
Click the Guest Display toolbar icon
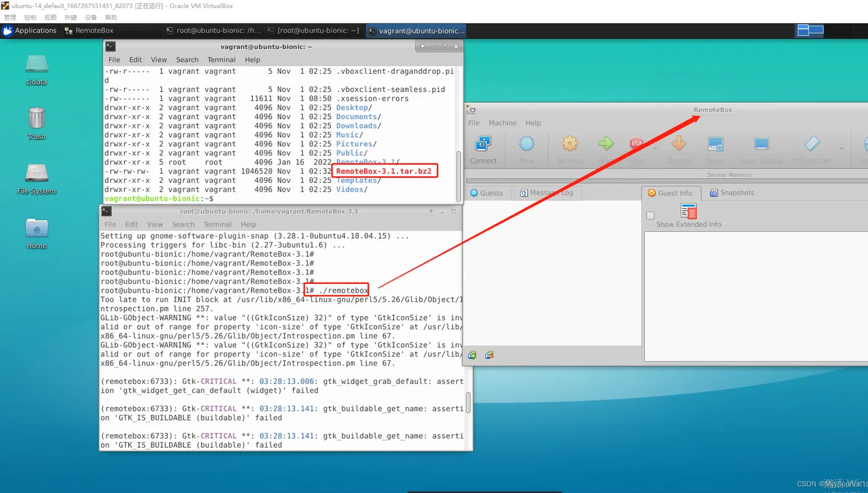[x=761, y=144]
